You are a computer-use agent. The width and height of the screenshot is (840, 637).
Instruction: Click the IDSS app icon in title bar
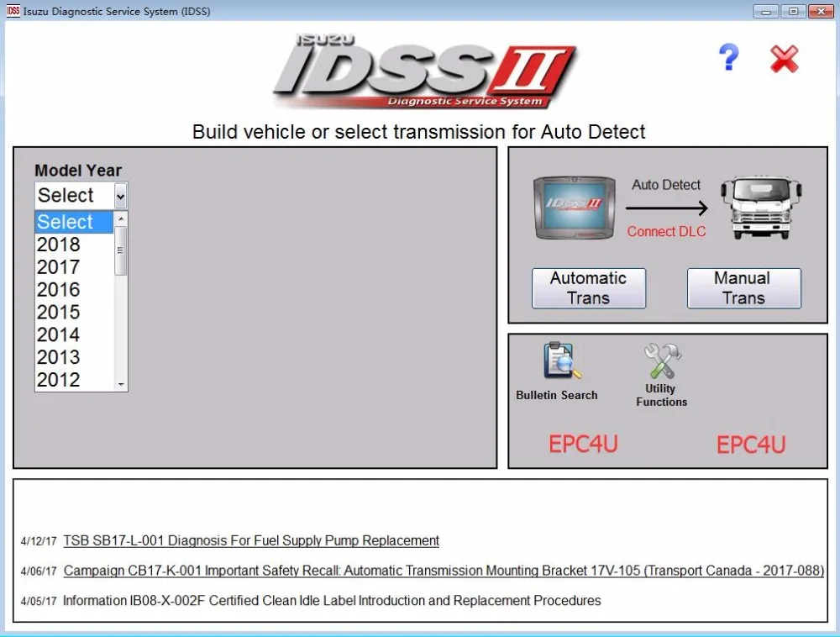(13, 11)
